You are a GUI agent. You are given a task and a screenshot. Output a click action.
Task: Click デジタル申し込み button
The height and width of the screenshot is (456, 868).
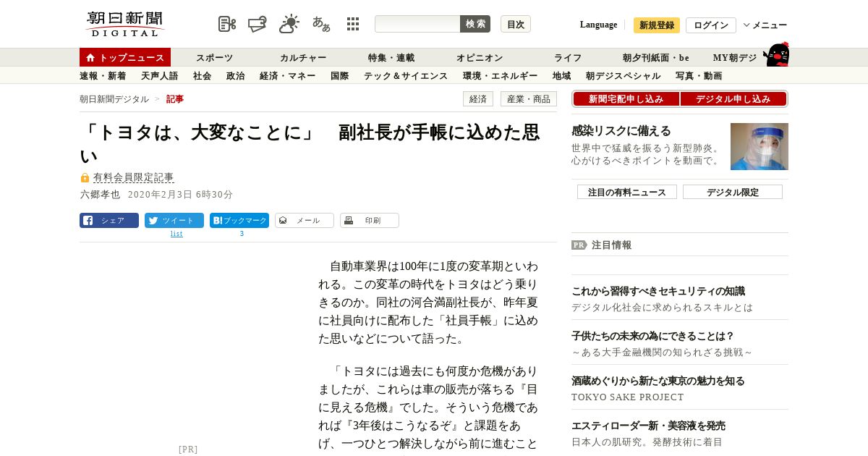pos(733,99)
